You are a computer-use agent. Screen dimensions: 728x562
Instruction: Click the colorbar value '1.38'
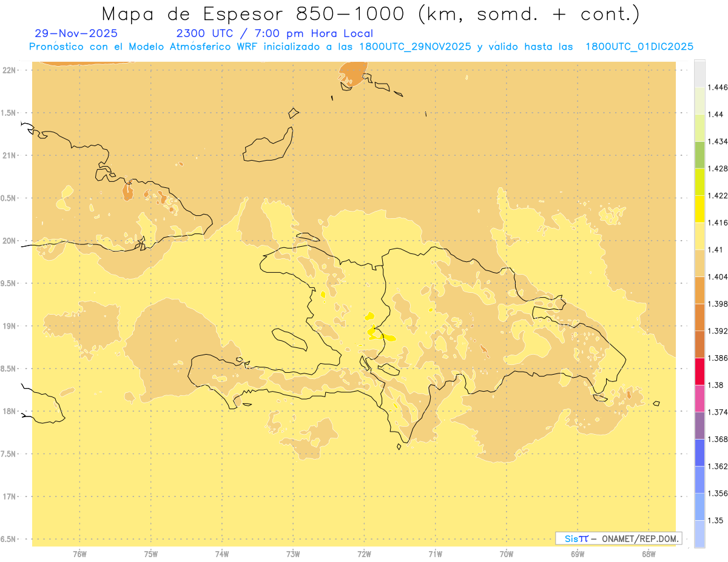pyautogui.click(x=716, y=385)
